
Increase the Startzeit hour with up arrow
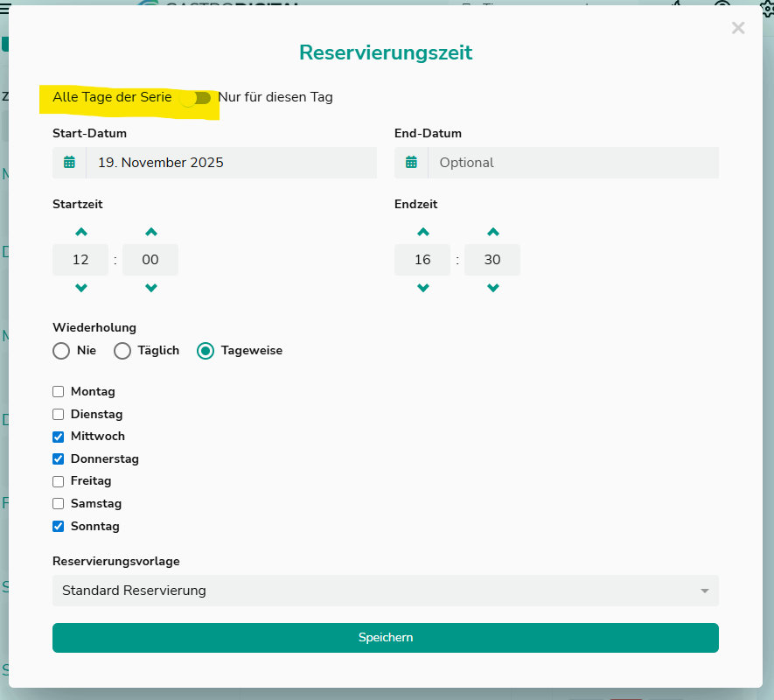click(81, 233)
